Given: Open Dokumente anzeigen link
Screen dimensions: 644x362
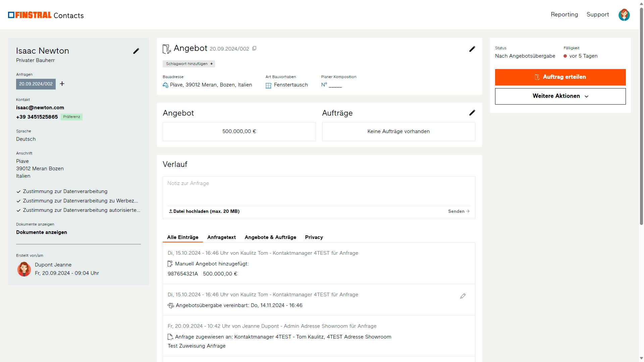Looking at the screenshot, I should 42,232.
